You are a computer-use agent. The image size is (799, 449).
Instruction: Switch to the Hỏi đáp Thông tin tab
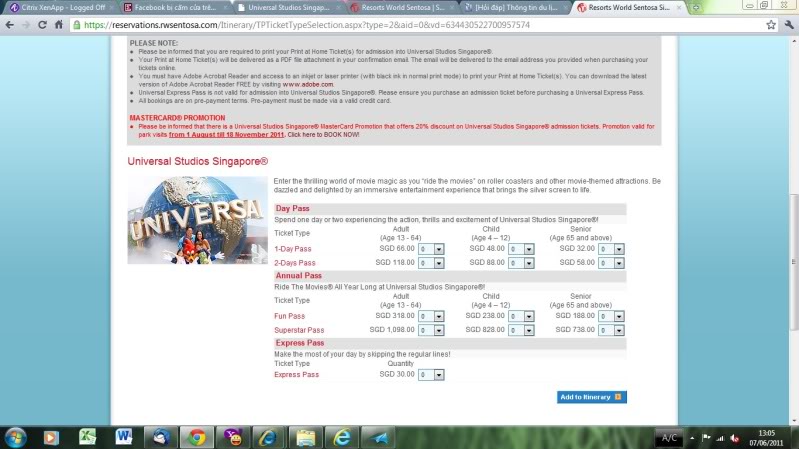pos(516,8)
